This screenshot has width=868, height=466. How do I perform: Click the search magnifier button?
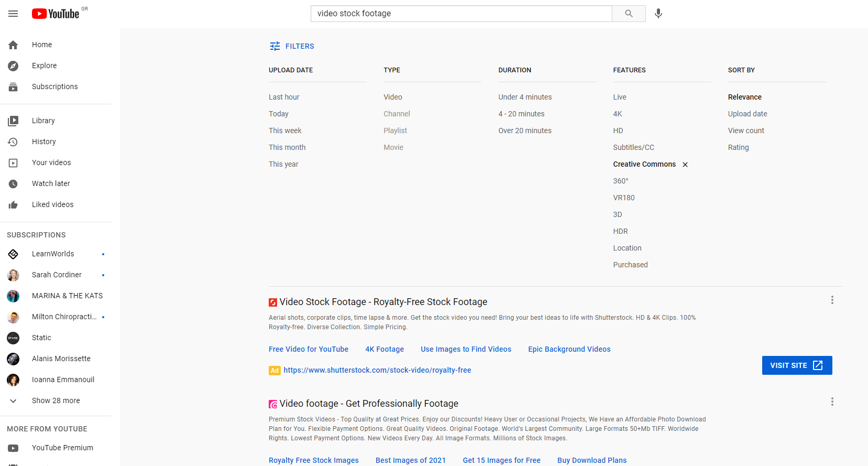(x=629, y=14)
